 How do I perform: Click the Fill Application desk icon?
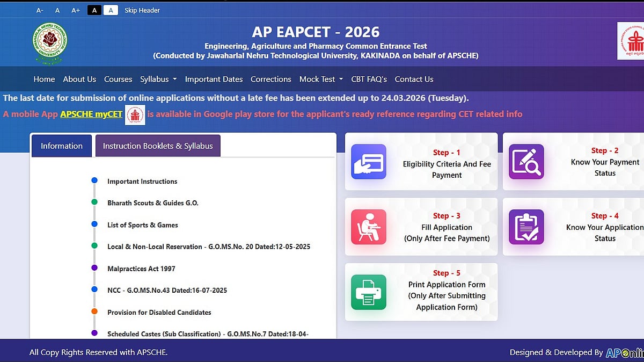click(368, 227)
